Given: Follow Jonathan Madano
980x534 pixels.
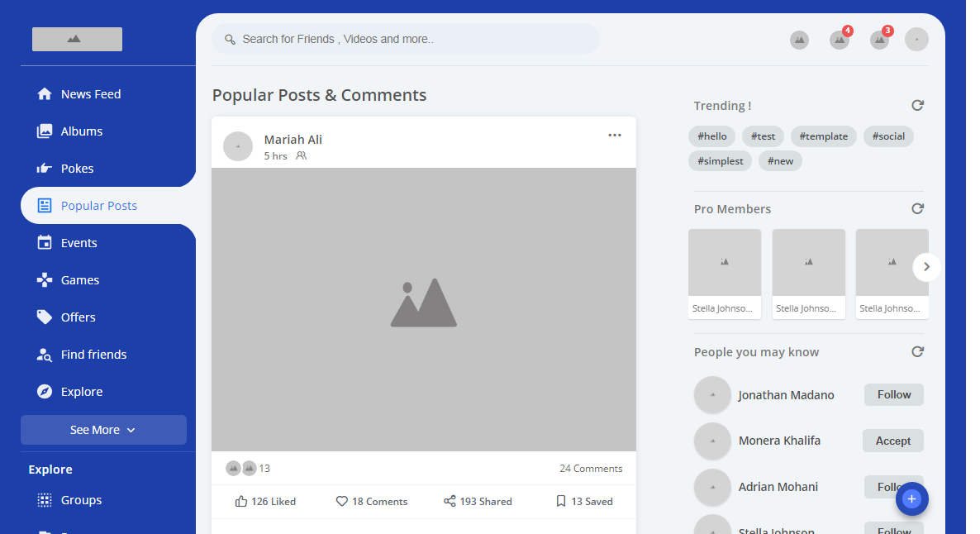Looking at the screenshot, I should [893, 395].
